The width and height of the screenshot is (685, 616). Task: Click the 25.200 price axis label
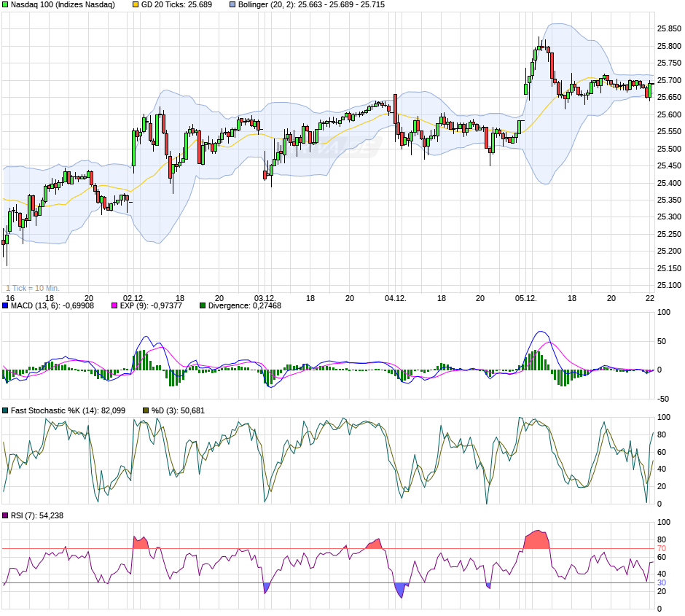coord(669,251)
